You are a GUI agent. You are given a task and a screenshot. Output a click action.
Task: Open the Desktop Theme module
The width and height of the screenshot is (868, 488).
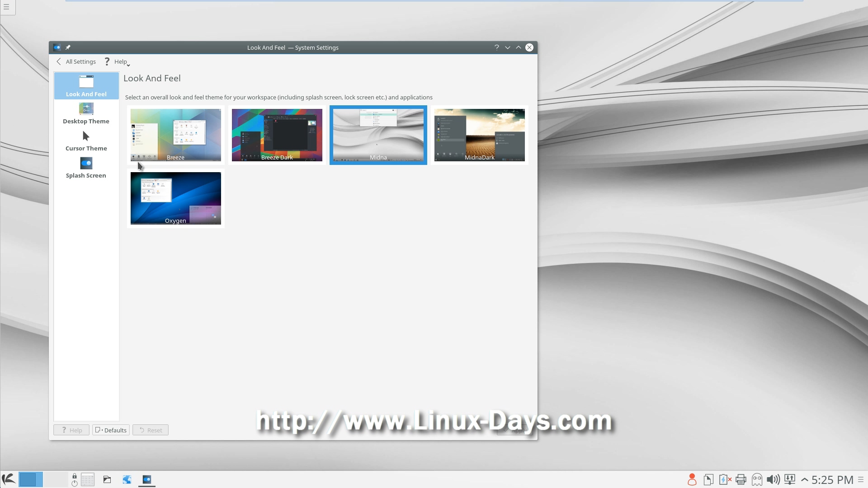click(86, 113)
